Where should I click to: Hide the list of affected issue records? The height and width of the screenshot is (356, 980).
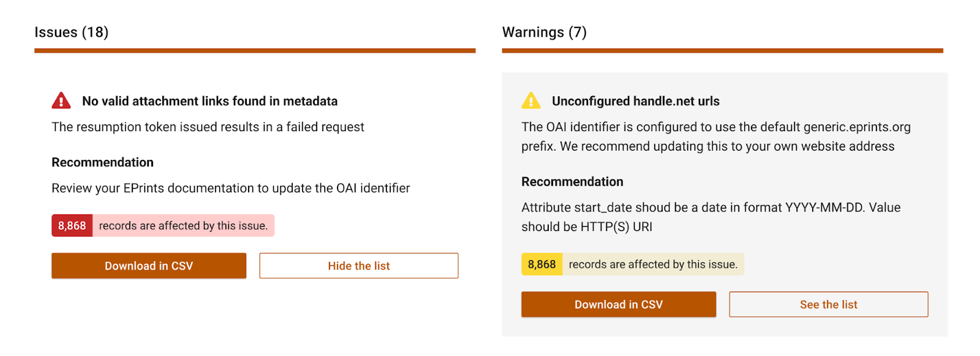click(358, 266)
